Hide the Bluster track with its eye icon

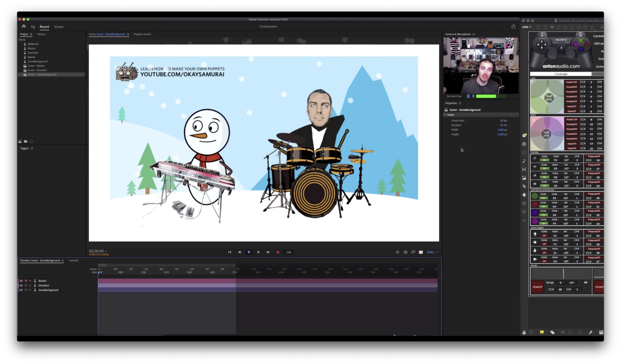click(x=21, y=281)
